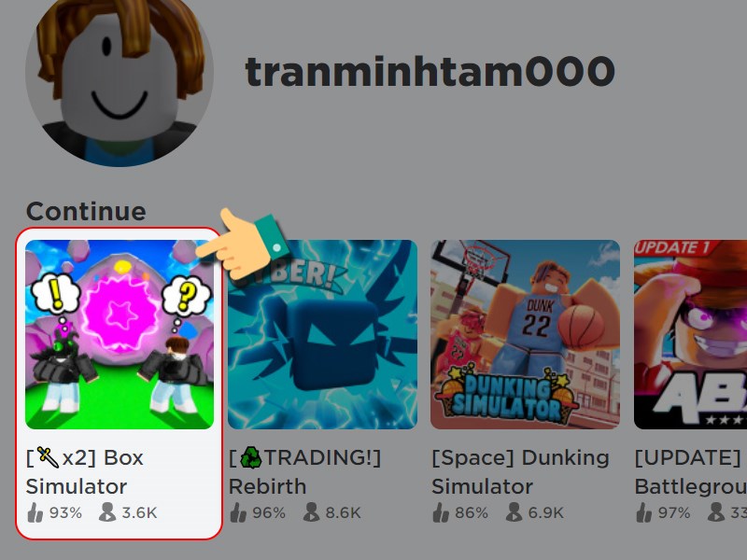Click the thumbs-up icon showing 93%
747x560 pixels.
pyautogui.click(x=35, y=512)
